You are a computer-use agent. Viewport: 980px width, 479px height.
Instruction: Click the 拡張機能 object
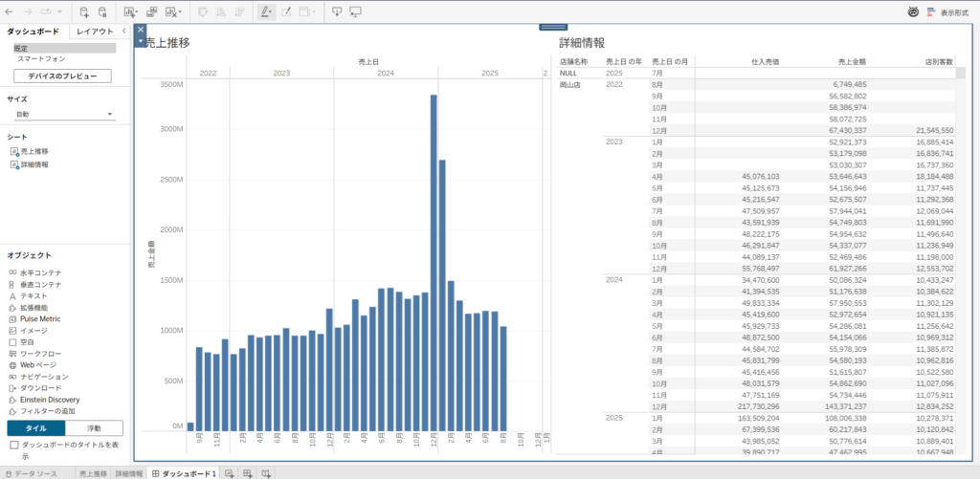click(30, 308)
